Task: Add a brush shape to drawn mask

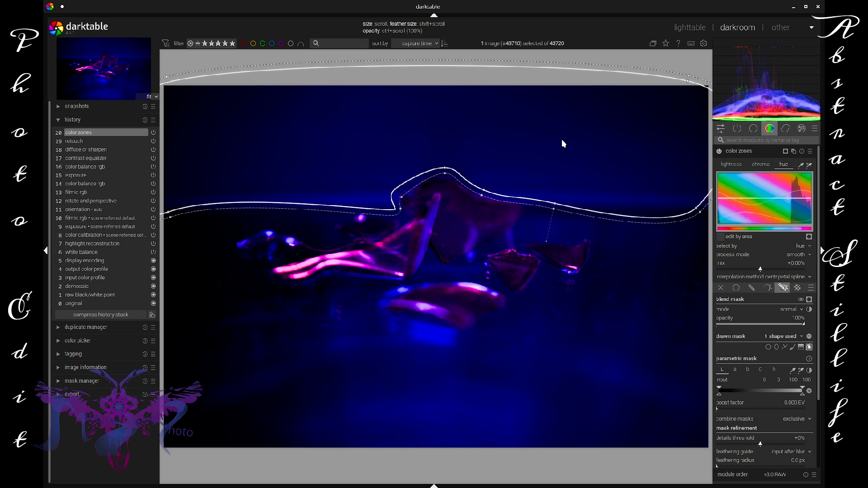Action: click(x=793, y=347)
